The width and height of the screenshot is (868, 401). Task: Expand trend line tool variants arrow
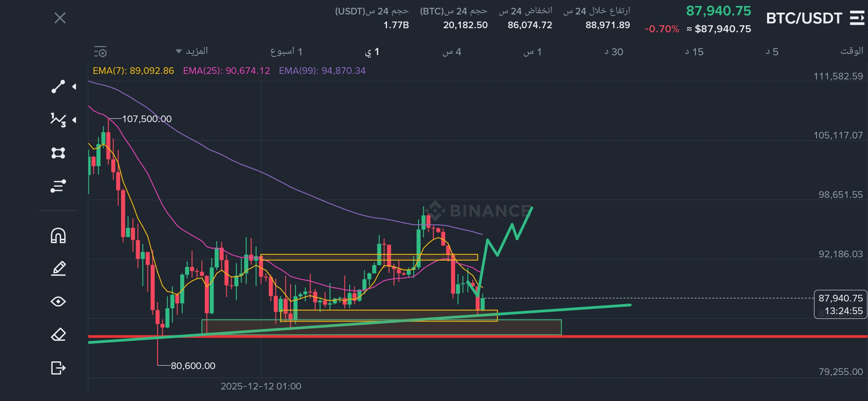(x=75, y=87)
